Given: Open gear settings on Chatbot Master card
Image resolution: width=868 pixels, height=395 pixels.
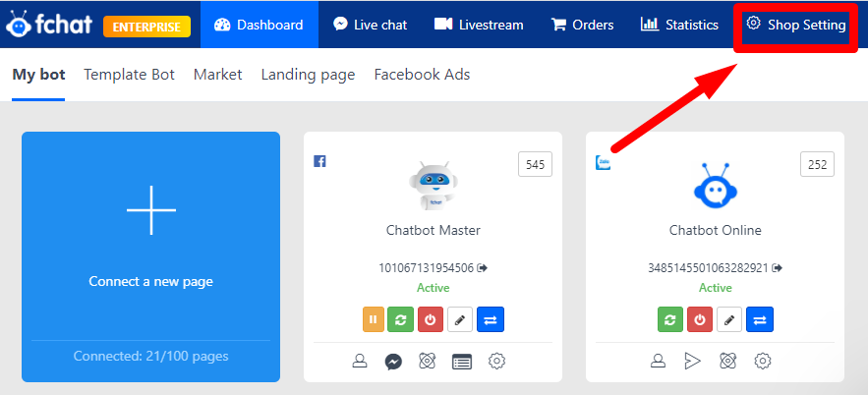Looking at the screenshot, I should [x=497, y=362].
